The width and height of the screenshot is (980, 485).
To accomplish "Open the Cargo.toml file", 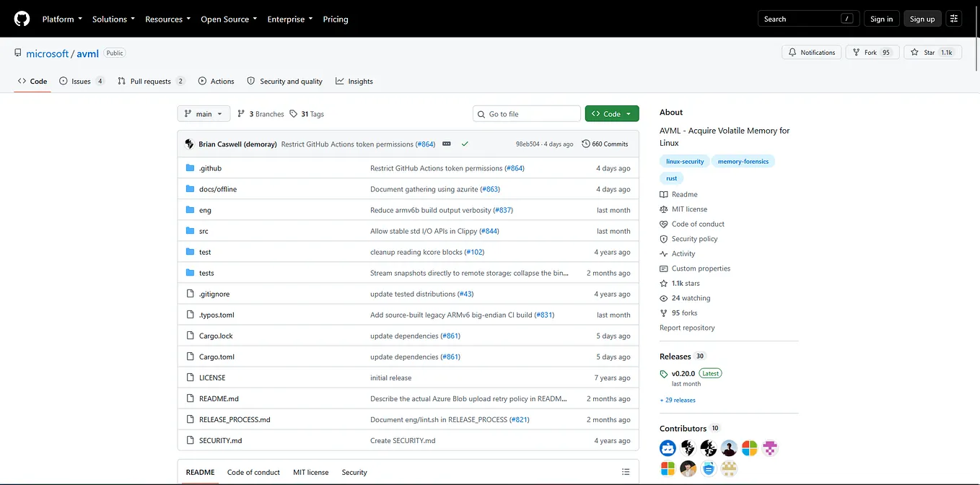I will click(x=216, y=357).
